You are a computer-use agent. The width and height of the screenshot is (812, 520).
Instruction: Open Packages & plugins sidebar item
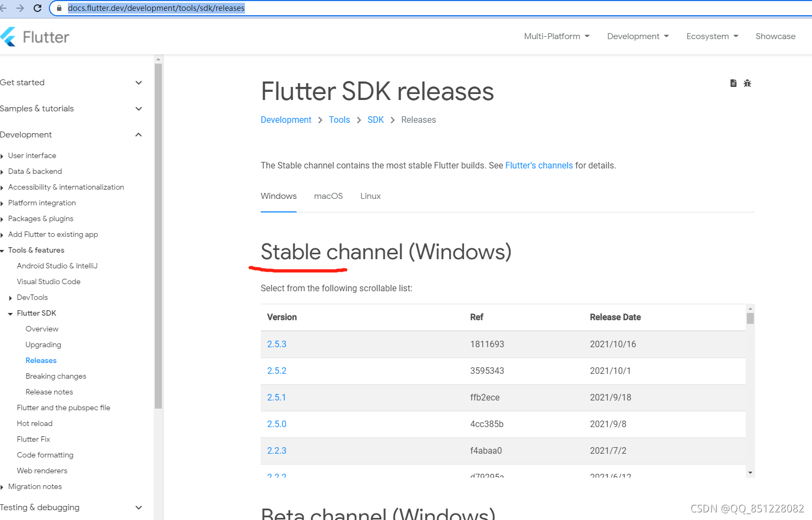pos(40,218)
